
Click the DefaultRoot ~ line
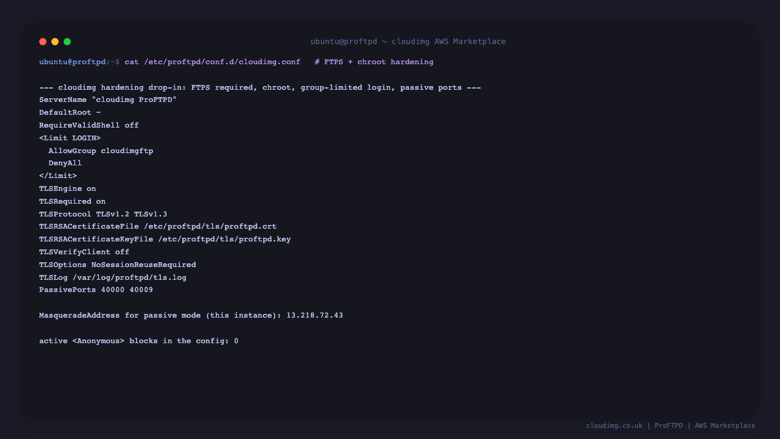pyautogui.click(x=70, y=113)
